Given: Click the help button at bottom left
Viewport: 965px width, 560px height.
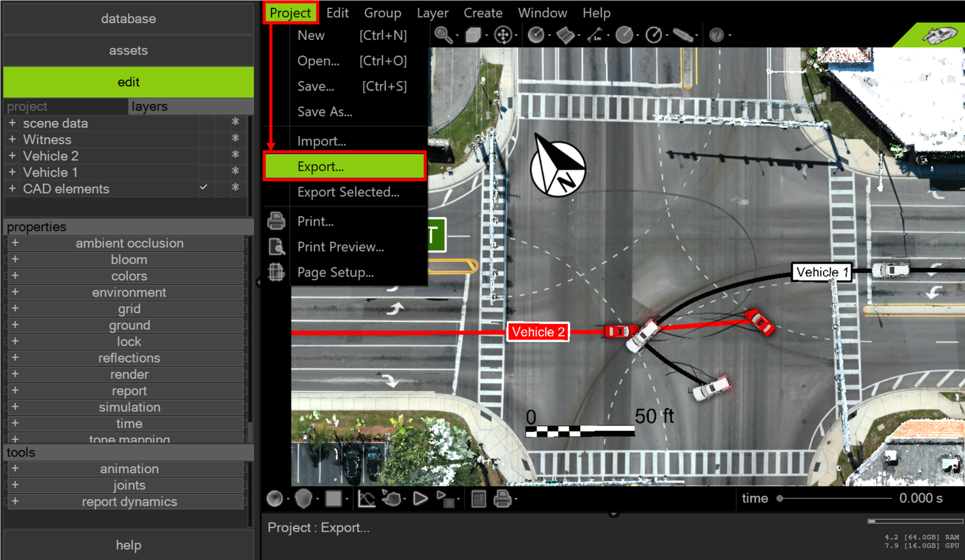Looking at the screenshot, I should (x=129, y=545).
